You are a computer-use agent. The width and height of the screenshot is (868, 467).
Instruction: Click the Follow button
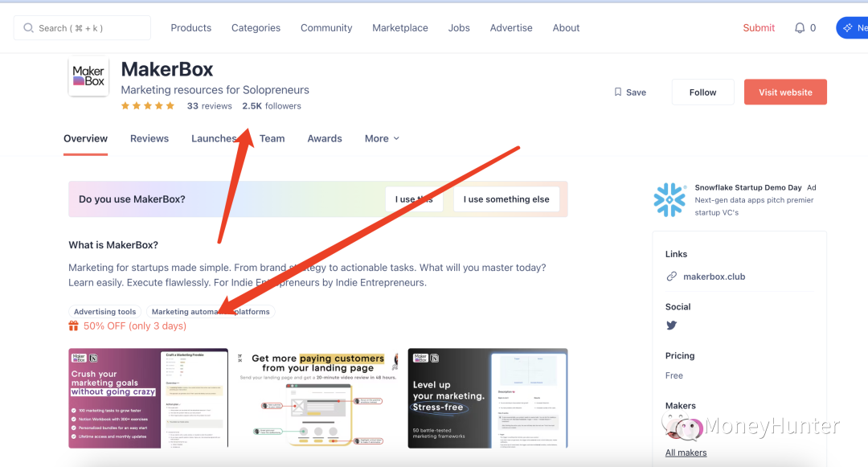702,92
